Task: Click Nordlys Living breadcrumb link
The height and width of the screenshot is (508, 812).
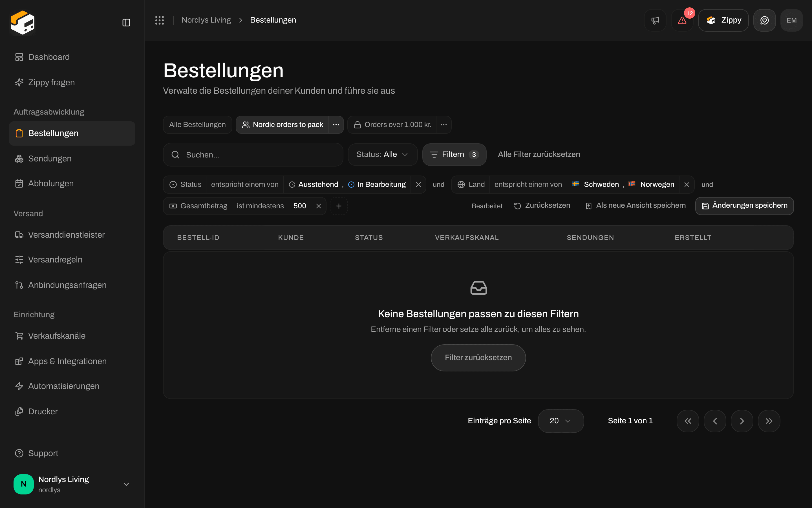Action: point(206,20)
